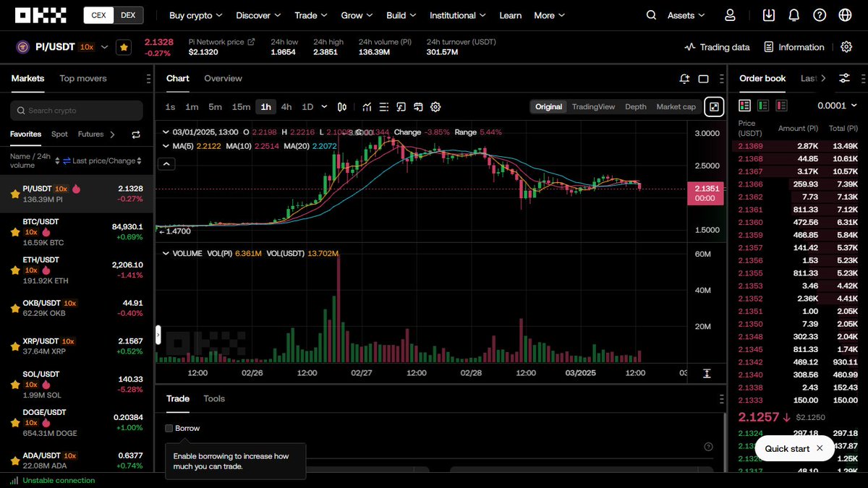Expand the Discover menu
Image resolution: width=868 pixels, height=488 pixels.
tap(258, 15)
